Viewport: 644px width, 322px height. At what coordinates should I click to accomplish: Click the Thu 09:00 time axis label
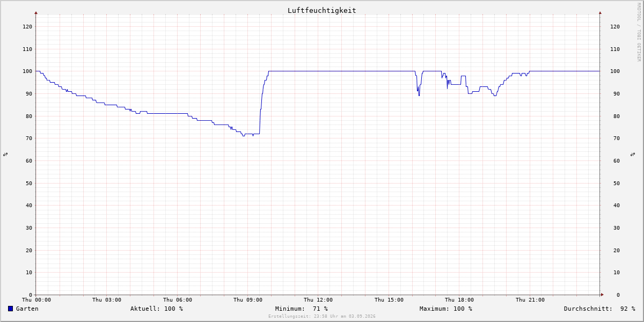click(x=248, y=299)
